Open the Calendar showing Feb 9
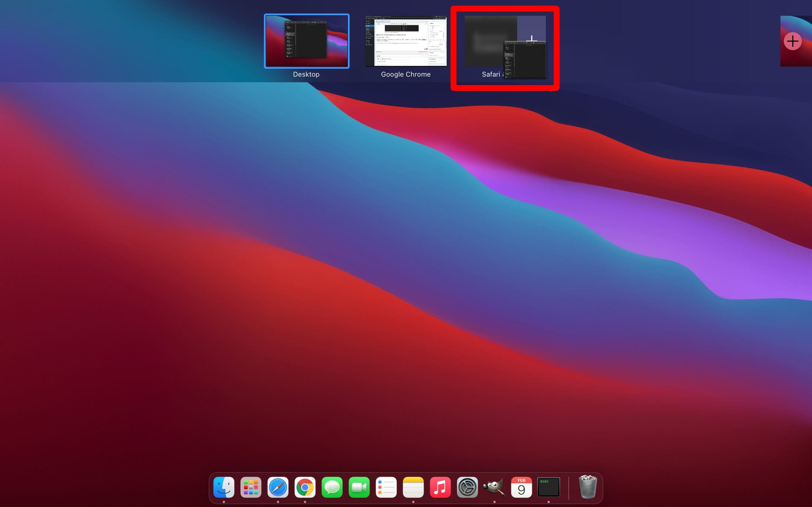The image size is (812, 507). pos(521,487)
